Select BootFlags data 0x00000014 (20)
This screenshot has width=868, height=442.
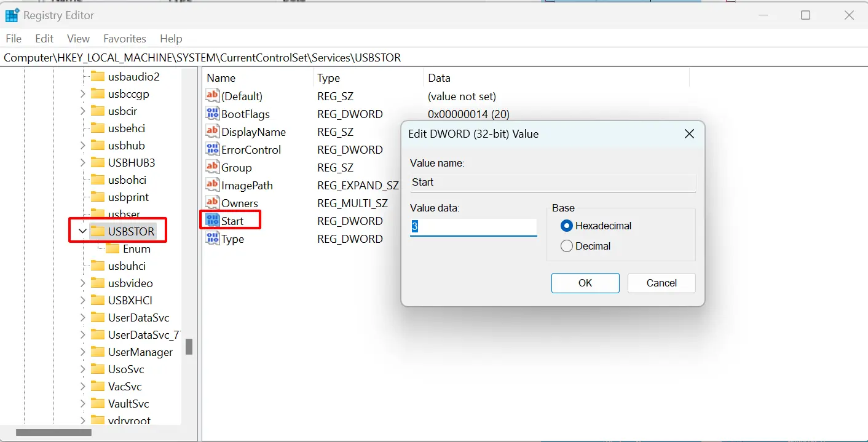click(468, 114)
